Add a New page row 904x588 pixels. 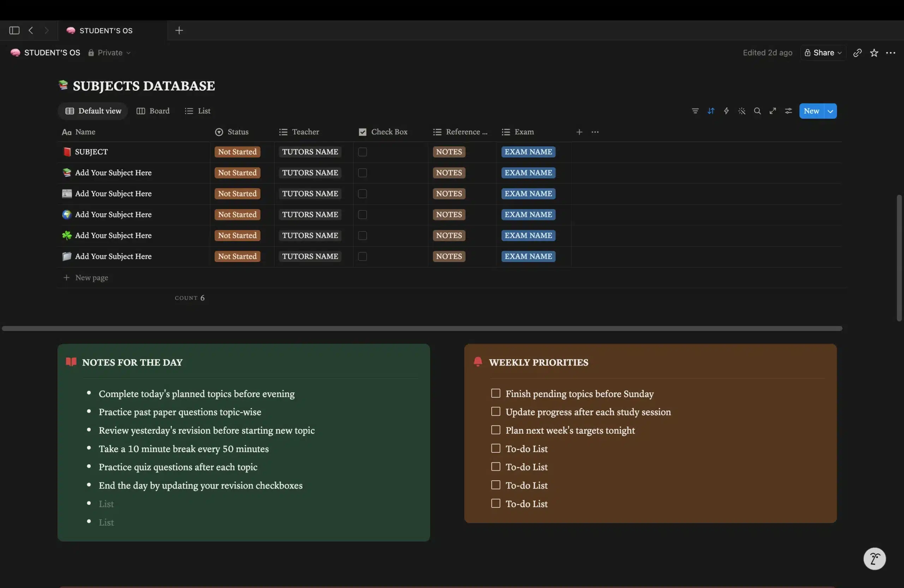(x=85, y=278)
